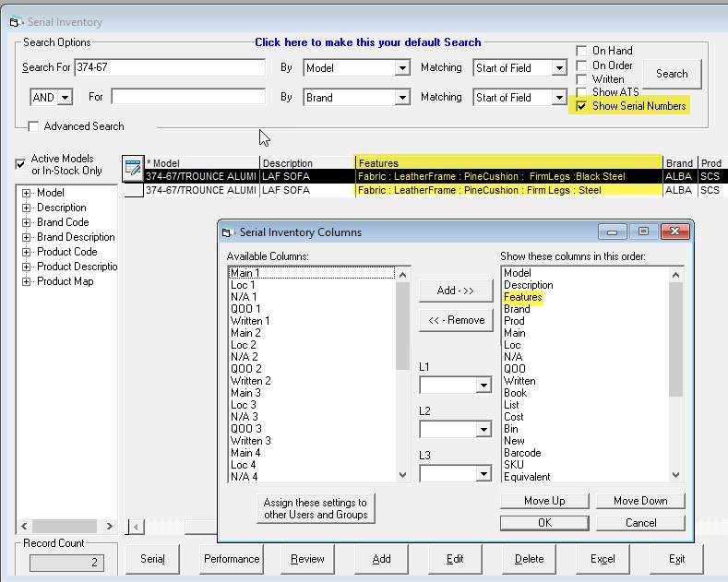Click the Features column header
This screenshot has width=728, height=582.
pyautogui.click(x=508, y=163)
